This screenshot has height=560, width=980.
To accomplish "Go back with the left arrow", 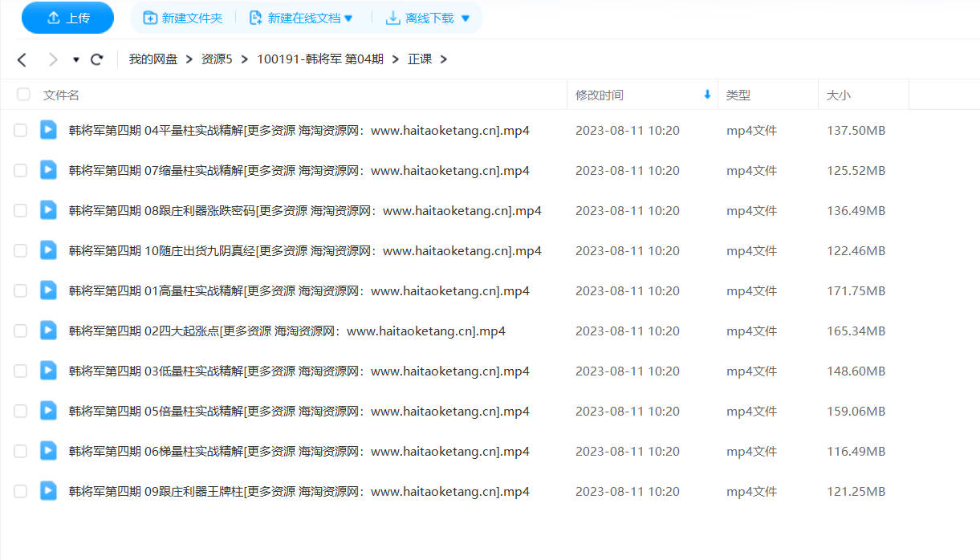I will click(22, 59).
